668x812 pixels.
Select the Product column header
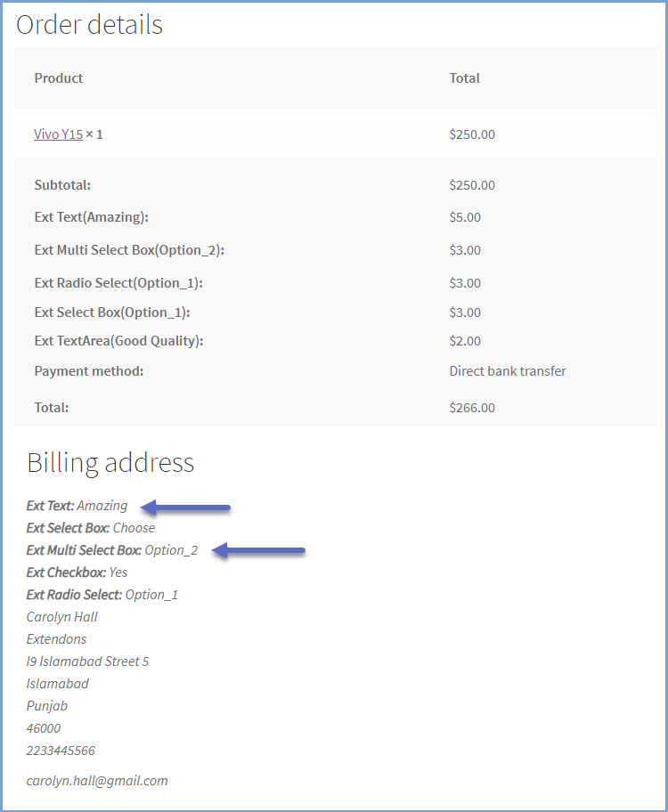(59, 78)
